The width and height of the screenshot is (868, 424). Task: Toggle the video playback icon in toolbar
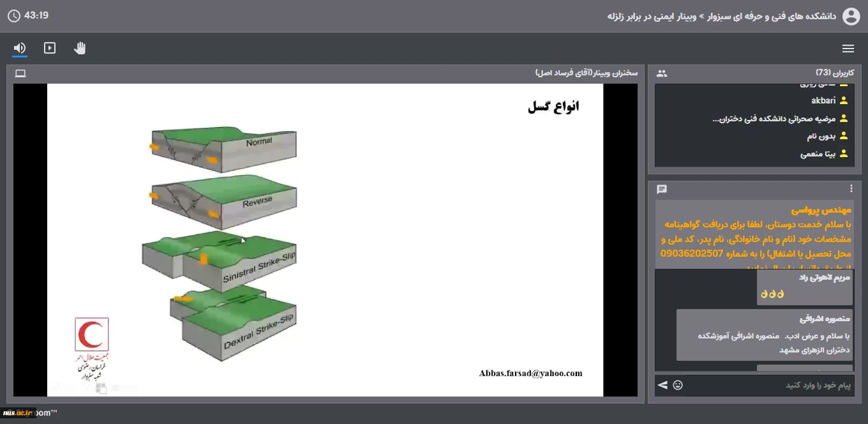pos(50,49)
